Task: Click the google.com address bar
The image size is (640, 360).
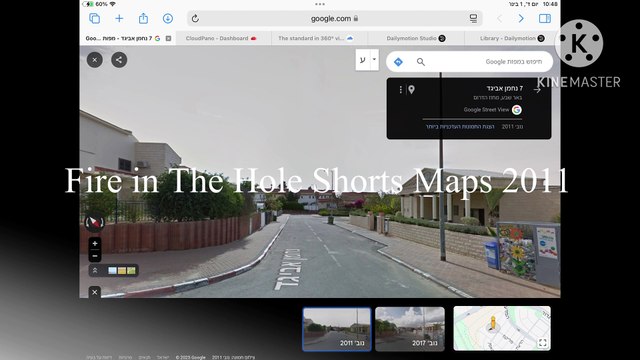Action: click(x=335, y=18)
